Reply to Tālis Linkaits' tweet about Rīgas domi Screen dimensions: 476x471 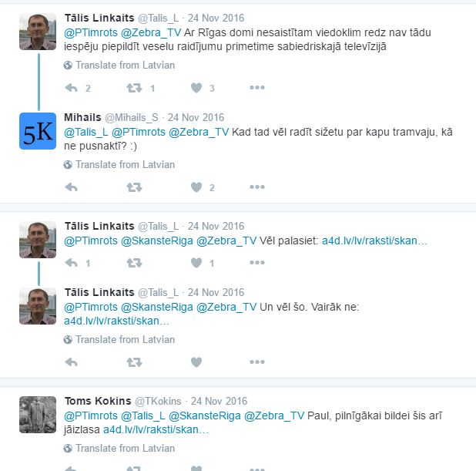click(72, 88)
